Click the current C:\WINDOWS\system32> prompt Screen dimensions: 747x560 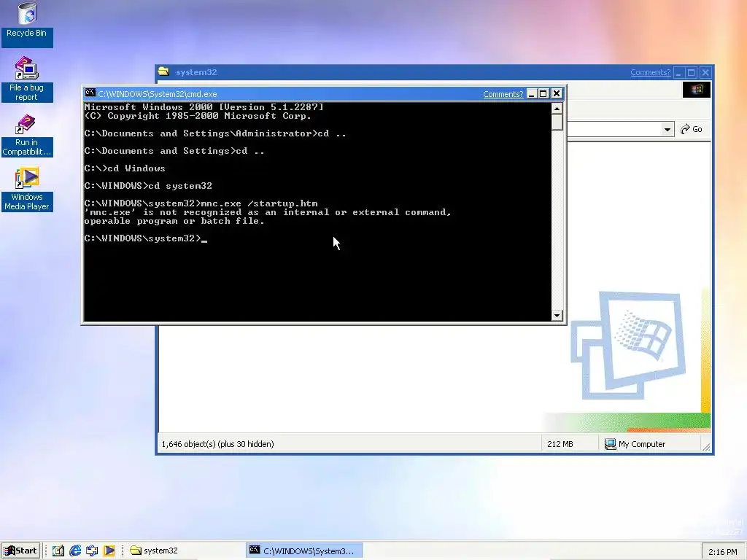[143, 238]
